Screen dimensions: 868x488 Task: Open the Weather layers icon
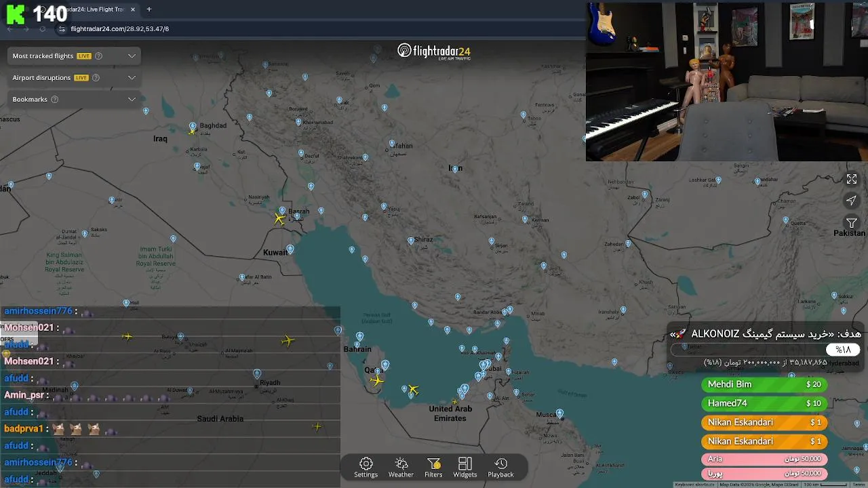pos(401,464)
